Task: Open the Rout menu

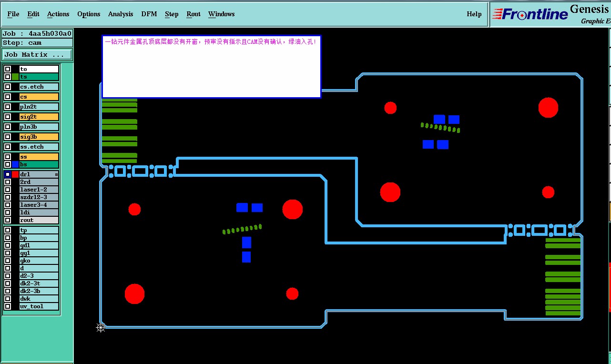Action: click(x=193, y=14)
